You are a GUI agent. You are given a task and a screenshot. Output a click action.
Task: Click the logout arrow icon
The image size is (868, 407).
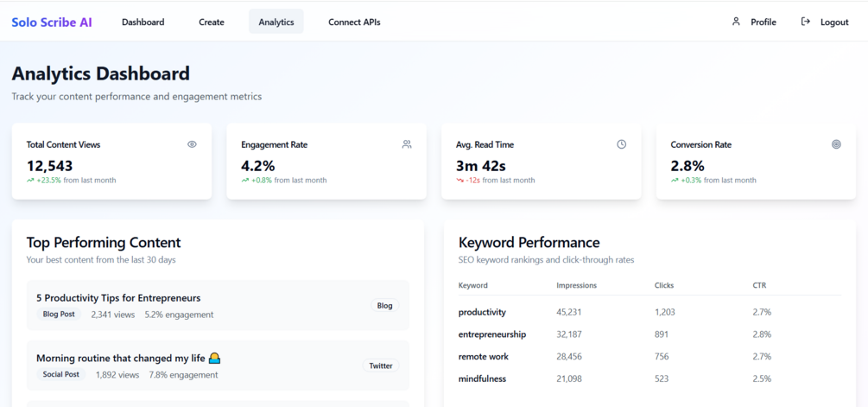pyautogui.click(x=806, y=22)
